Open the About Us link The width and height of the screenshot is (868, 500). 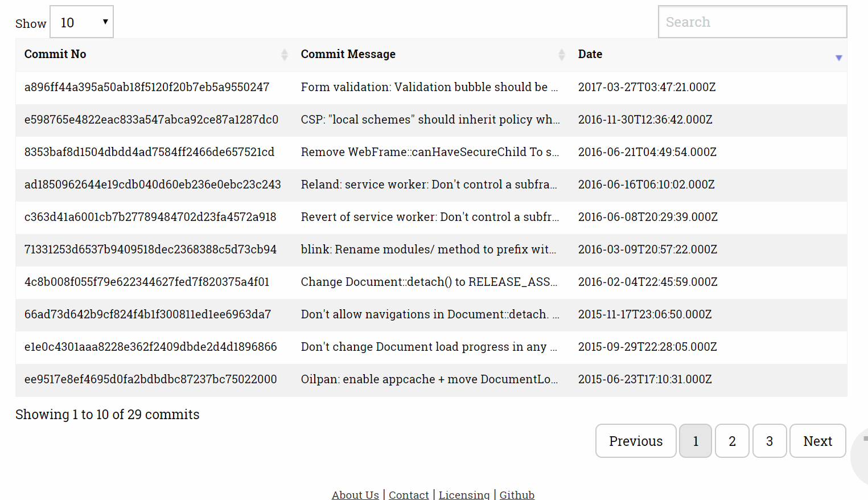[x=355, y=493]
